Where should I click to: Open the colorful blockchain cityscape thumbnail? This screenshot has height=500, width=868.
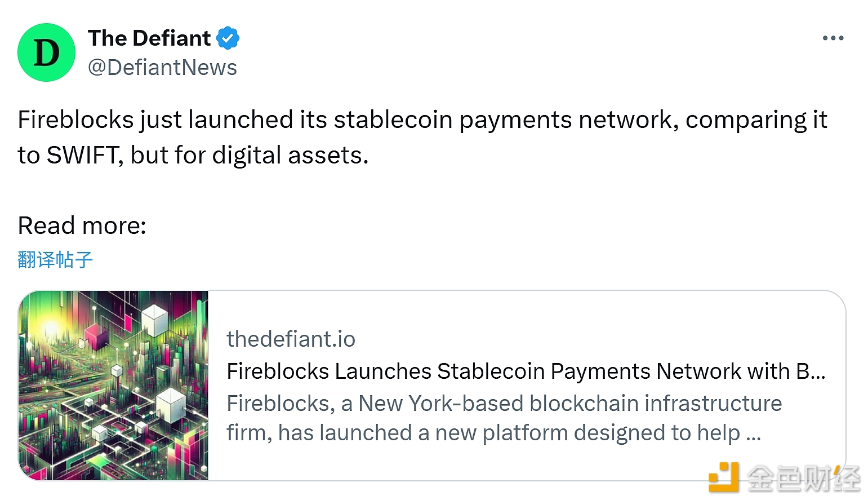[x=114, y=386]
